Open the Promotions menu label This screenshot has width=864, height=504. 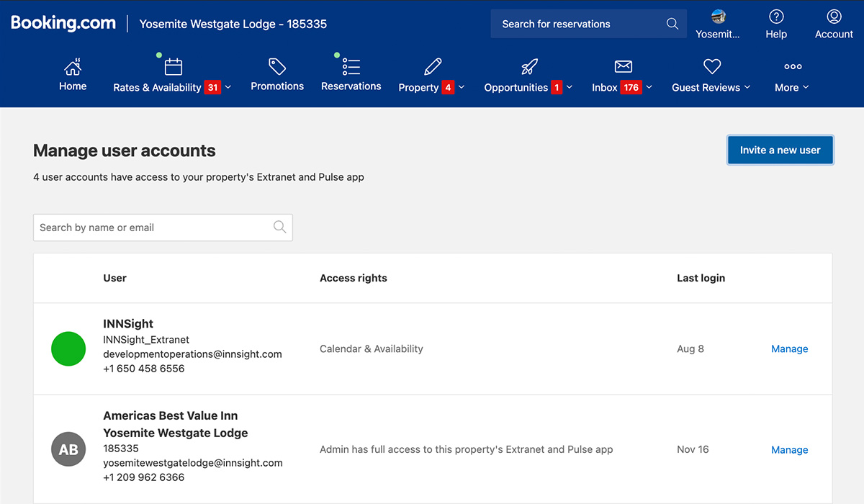click(x=277, y=86)
